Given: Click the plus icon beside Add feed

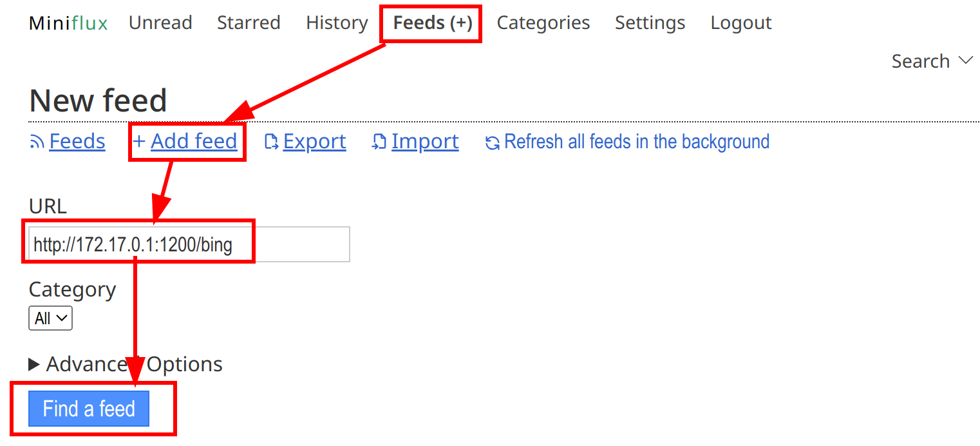Looking at the screenshot, I should [139, 142].
